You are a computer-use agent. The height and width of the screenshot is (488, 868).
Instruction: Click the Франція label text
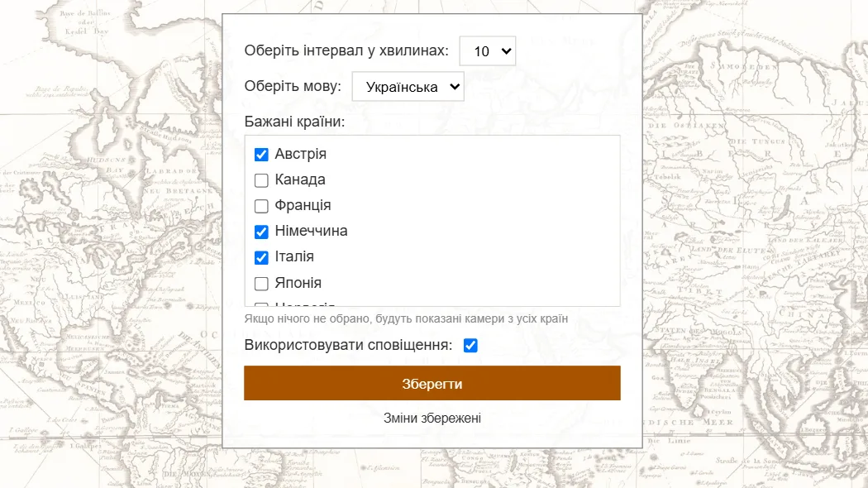tap(303, 205)
